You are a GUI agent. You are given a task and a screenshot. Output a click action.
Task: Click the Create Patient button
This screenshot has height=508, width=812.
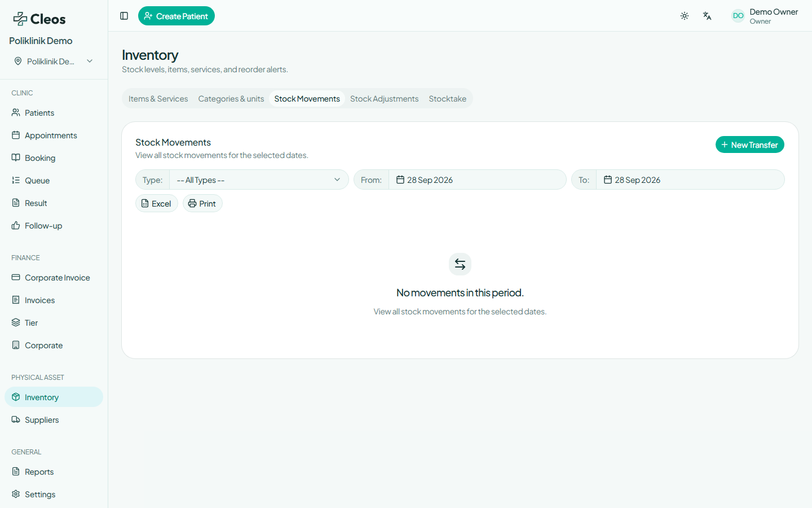pyautogui.click(x=176, y=16)
